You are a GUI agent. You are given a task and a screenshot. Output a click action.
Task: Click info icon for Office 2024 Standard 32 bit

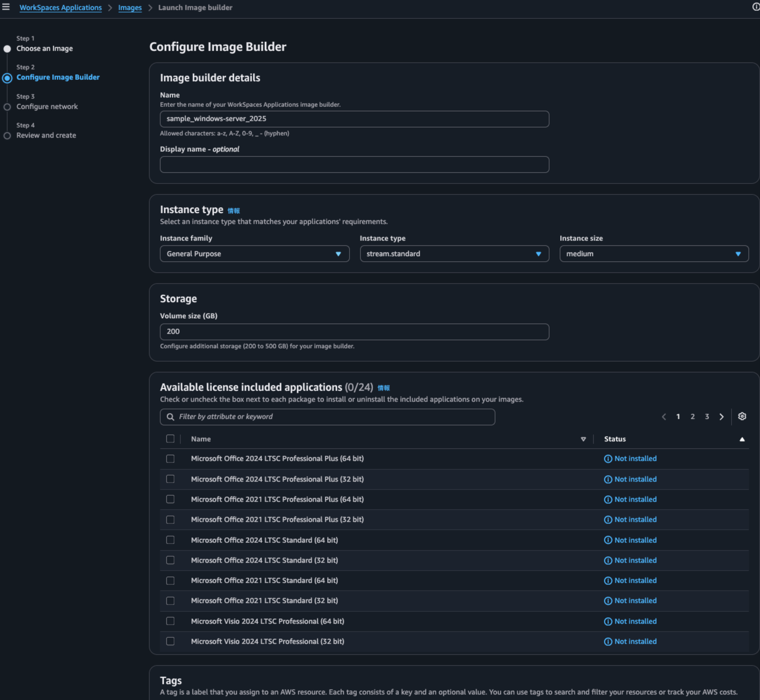tap(608, 560)
